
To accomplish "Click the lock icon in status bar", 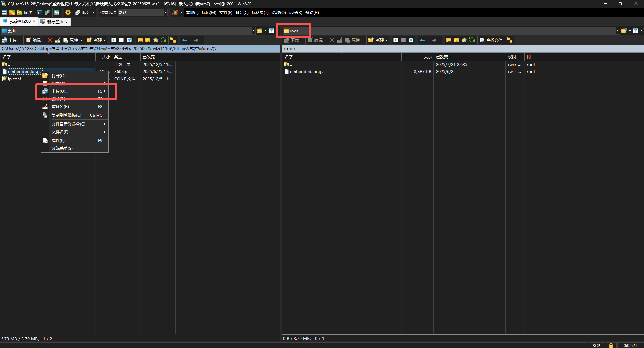I will 611,345.
